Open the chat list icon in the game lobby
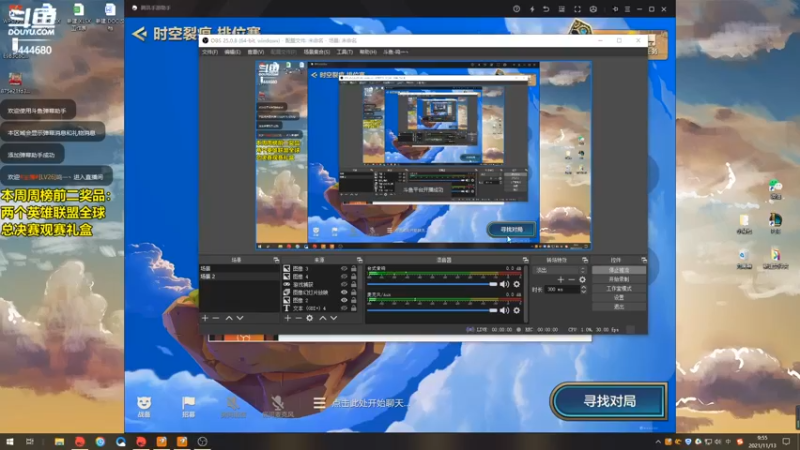This screenshot has height=450, width=800. point(319,403)
